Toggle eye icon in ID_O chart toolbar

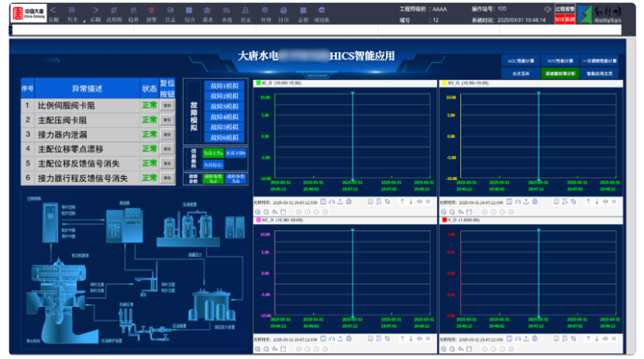click(x=419, y=202)
